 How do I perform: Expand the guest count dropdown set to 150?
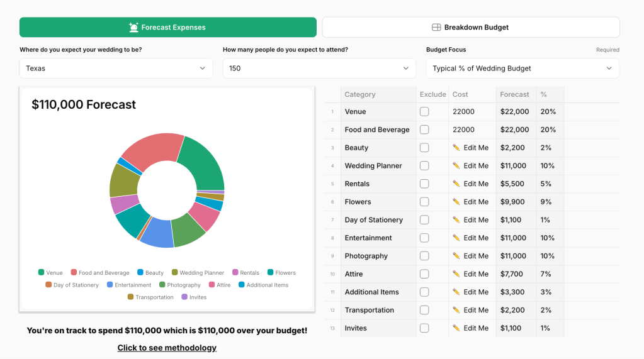pyautogui.click(x=319, y=69)
